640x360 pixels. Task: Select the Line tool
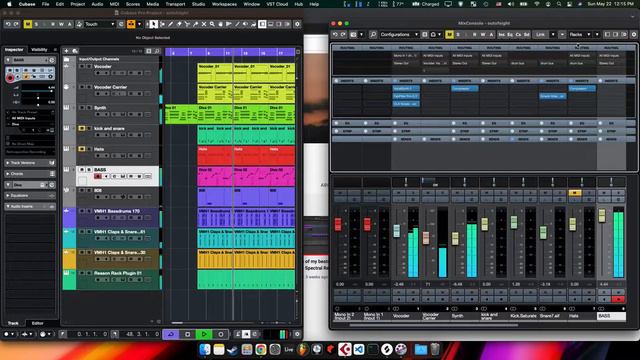237,24
